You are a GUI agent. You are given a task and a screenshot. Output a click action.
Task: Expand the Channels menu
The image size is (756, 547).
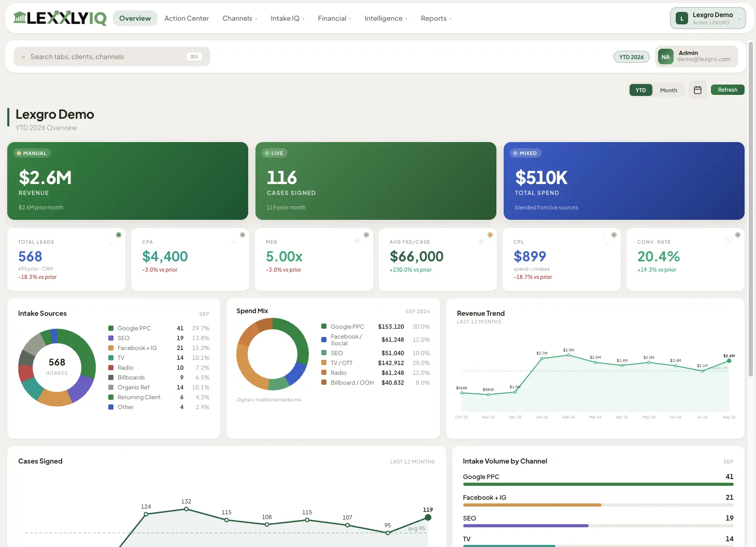coord(239,18)
